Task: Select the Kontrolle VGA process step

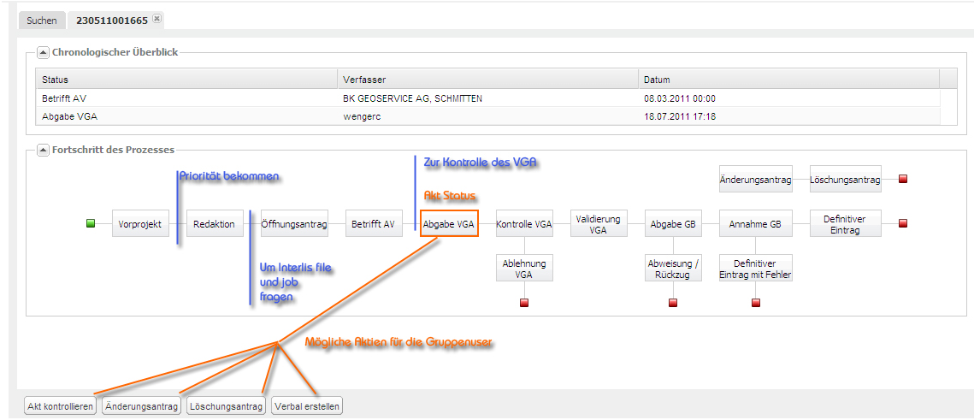Action: 524,225
